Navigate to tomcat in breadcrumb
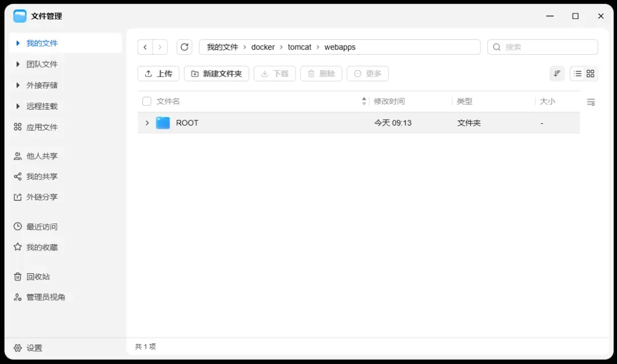This screenshot has height=364, width=617. (x=299, y=47)
